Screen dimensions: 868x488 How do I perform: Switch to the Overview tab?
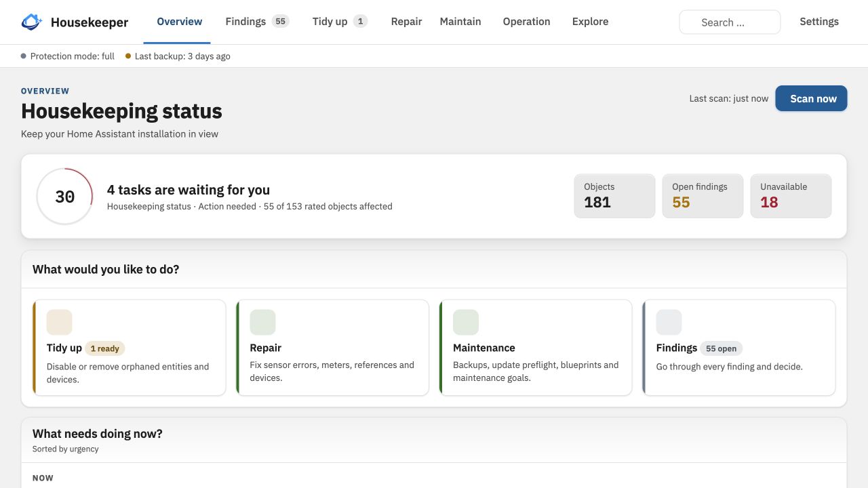(180, 22)
